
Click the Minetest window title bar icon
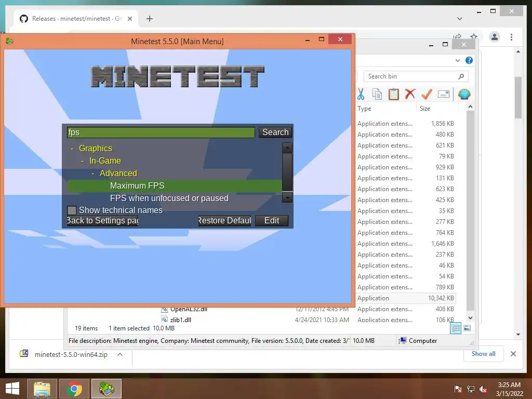click(x=9, y=41)
